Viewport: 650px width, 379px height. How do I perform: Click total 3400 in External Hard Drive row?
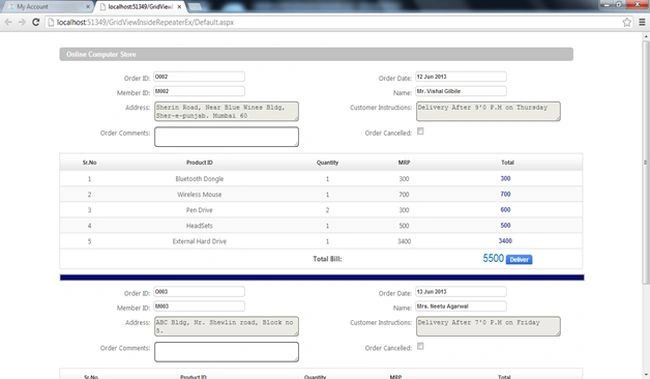[x=505, y=241]
